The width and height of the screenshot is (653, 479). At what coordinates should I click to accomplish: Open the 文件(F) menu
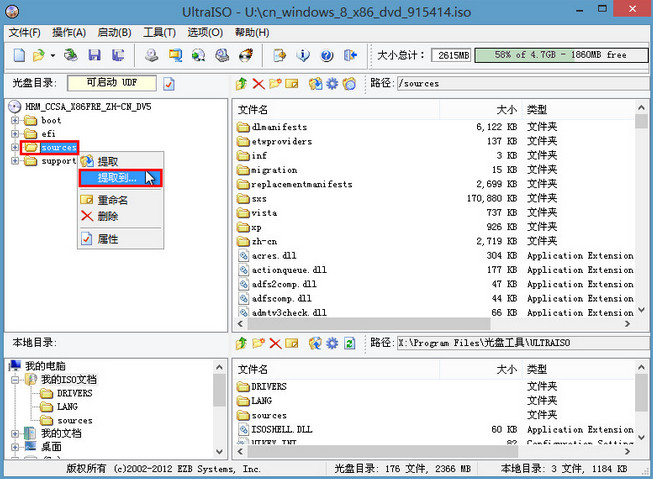coord(25,32)
